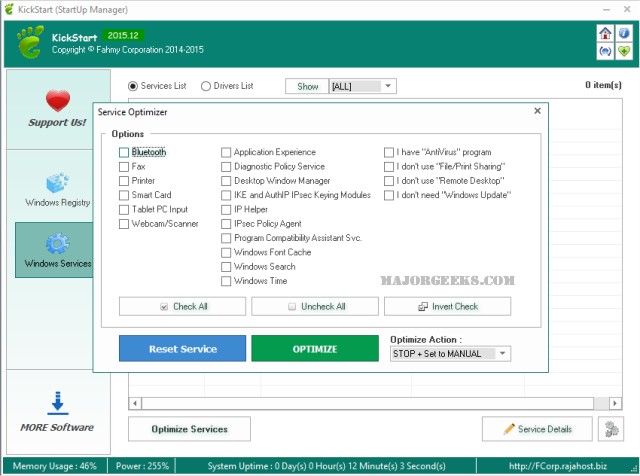Select the Windows Services sidebar item
This screenshot has height=476, width=640.
(x=54, y=250)
